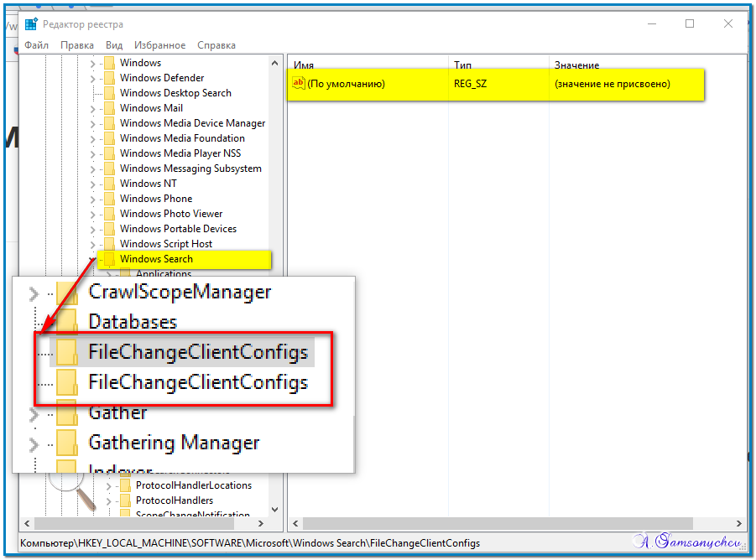Click the Тип column header
The image size is (756, 560).
462,65
